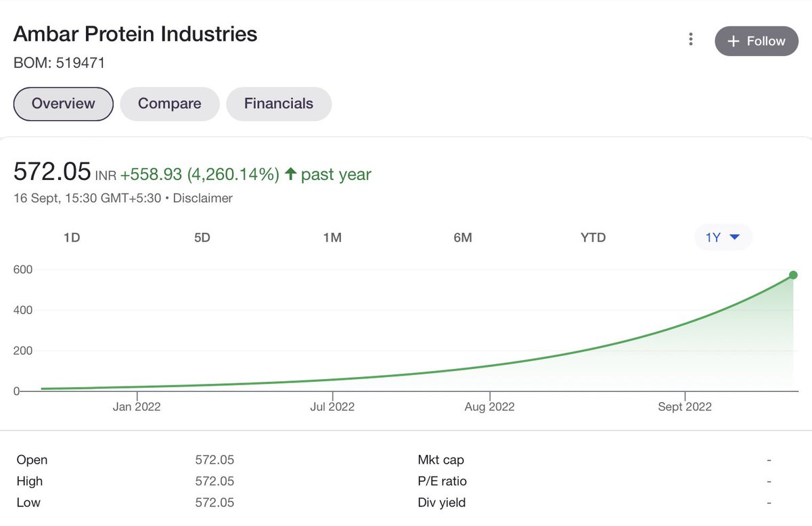Show the 1M chart range

(x=332, y=238)
